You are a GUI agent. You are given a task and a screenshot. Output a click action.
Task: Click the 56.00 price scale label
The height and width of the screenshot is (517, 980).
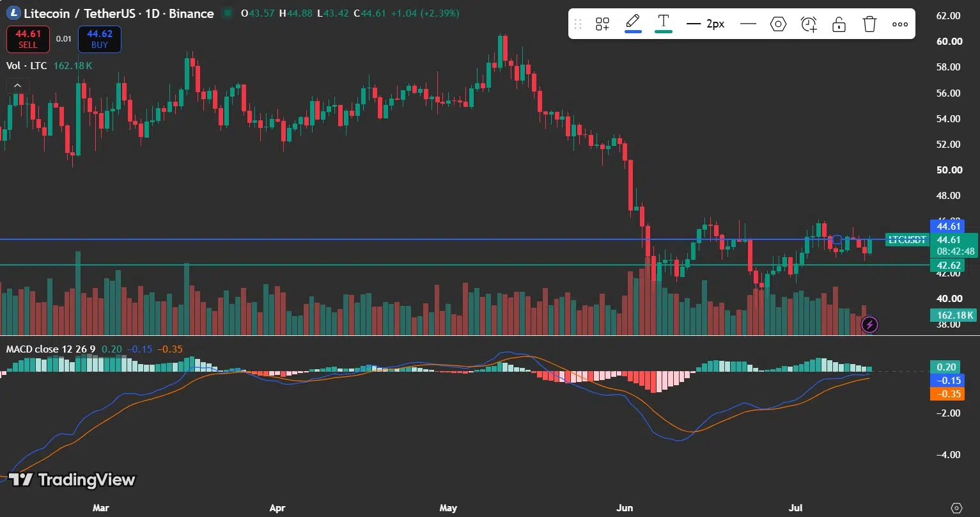click(949, 93)
